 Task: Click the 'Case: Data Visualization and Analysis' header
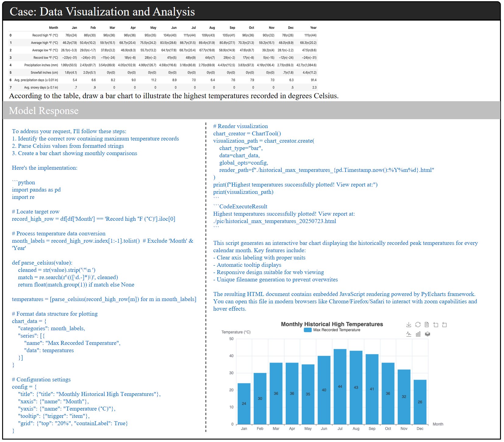(x=102, y=12)
